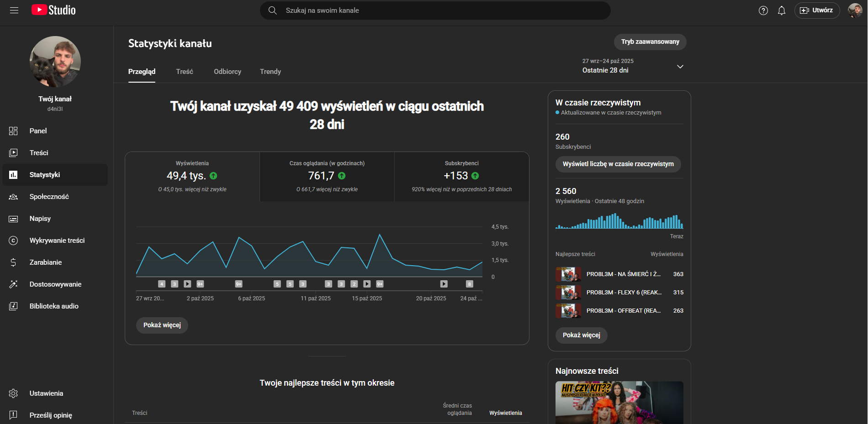Select the Subskrybenci metric card

461,177
